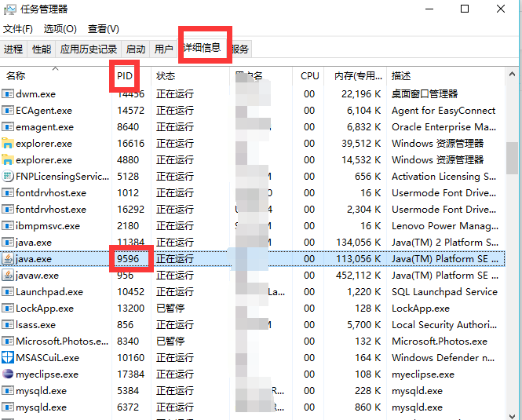522x420 pixels.
Task: Click the icon of fontdrvhost.exe PID 16292
Action: point(8,209)
